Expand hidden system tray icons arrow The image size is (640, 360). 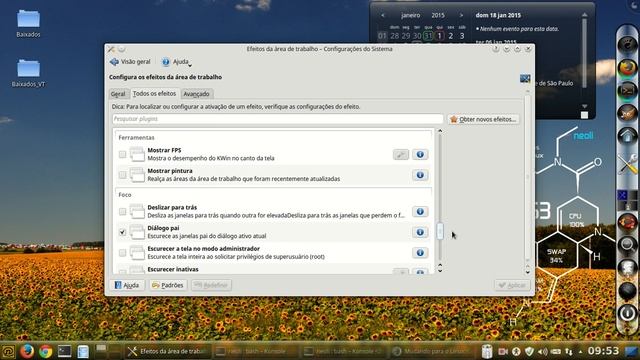click(580, 351)
